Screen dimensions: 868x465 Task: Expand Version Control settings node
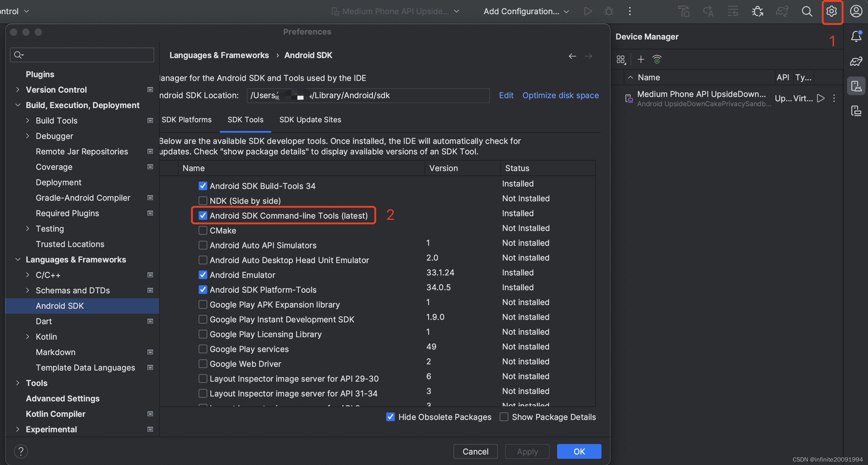coord(18,89)
